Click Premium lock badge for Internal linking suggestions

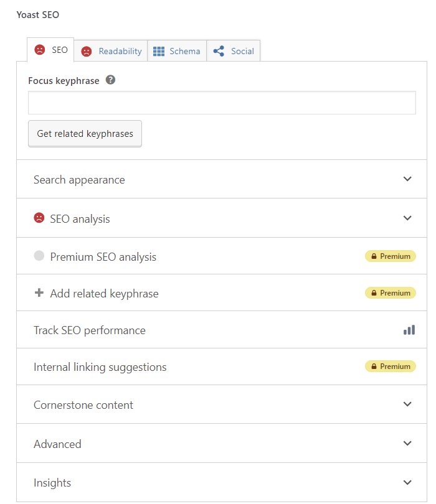390,366
